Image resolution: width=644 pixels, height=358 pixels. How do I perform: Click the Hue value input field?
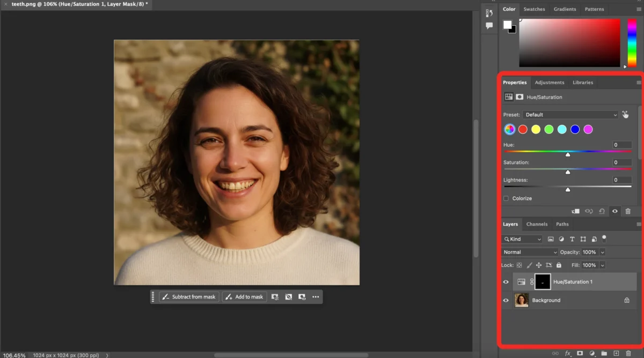tap(621, 145)
